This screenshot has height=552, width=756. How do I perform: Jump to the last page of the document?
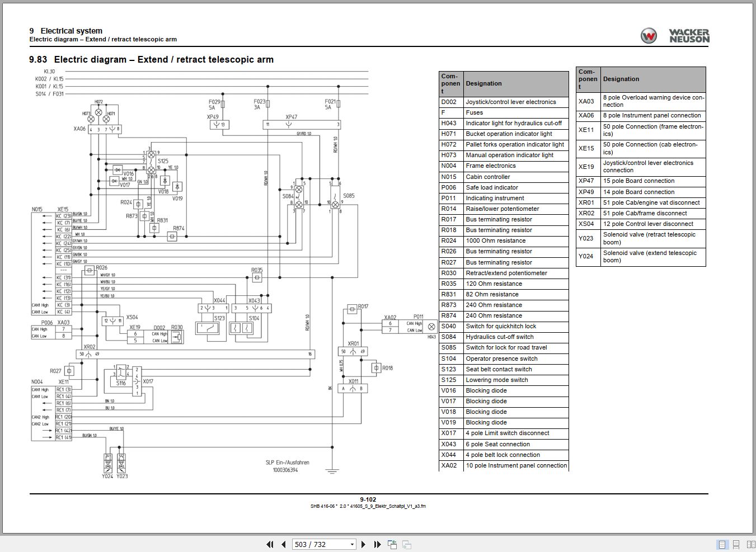coord(377,544)
